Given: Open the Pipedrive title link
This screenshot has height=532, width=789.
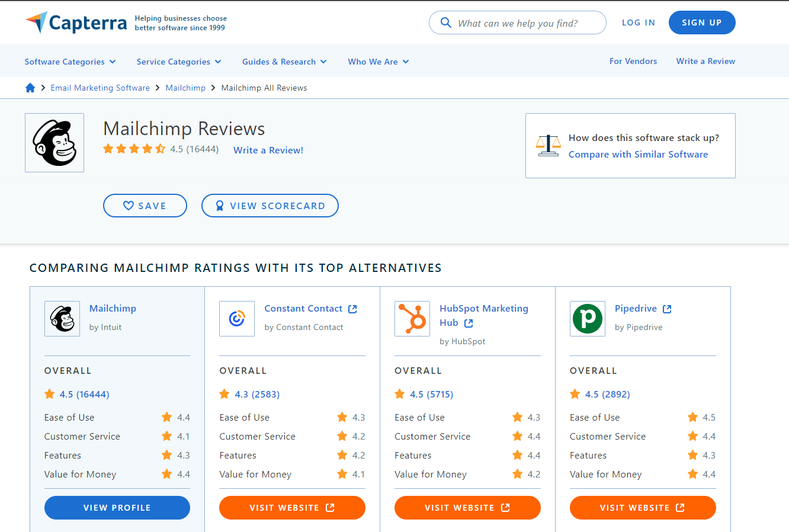Looking at the screenshot, I should click(x=636, y=308).
